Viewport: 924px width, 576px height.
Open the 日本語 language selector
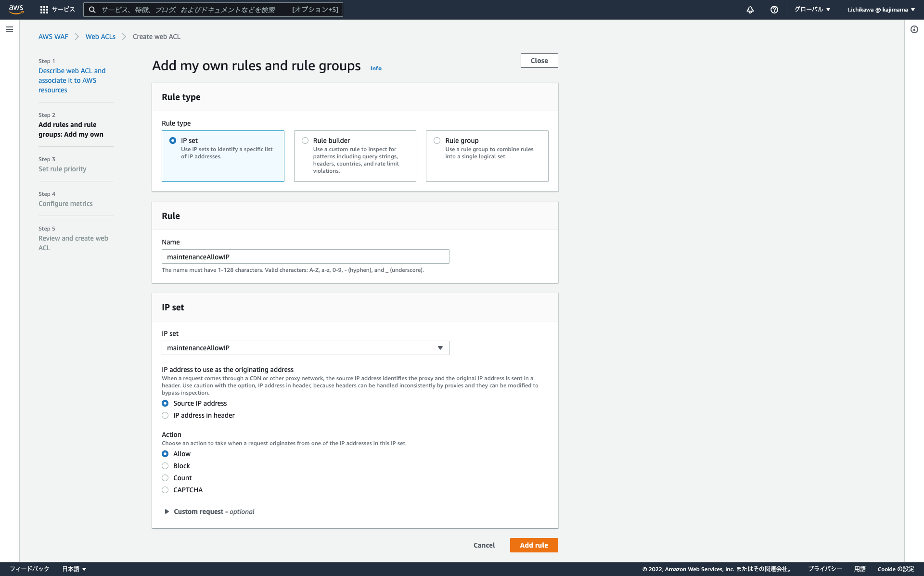click(x=74, y=569)
